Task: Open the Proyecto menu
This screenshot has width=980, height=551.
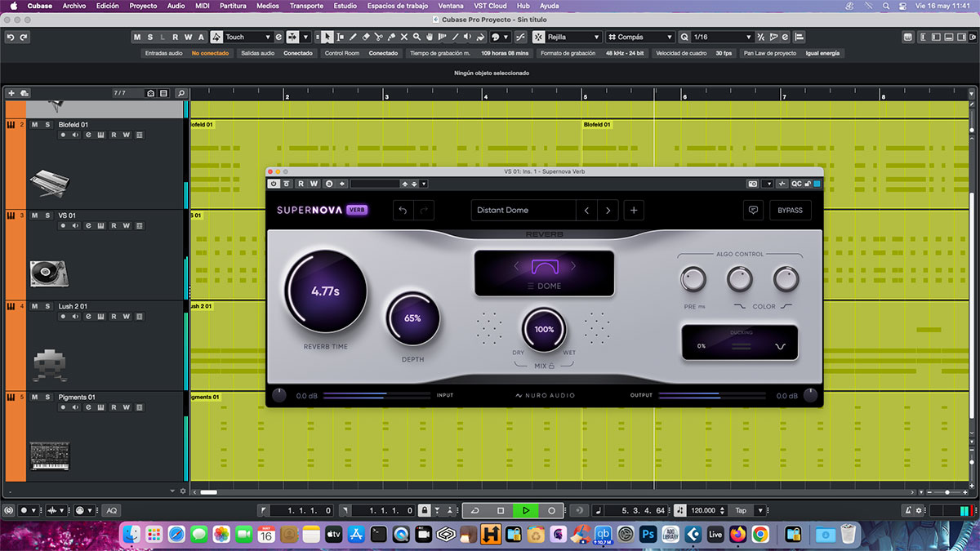Action: click(x=143, y=6)
